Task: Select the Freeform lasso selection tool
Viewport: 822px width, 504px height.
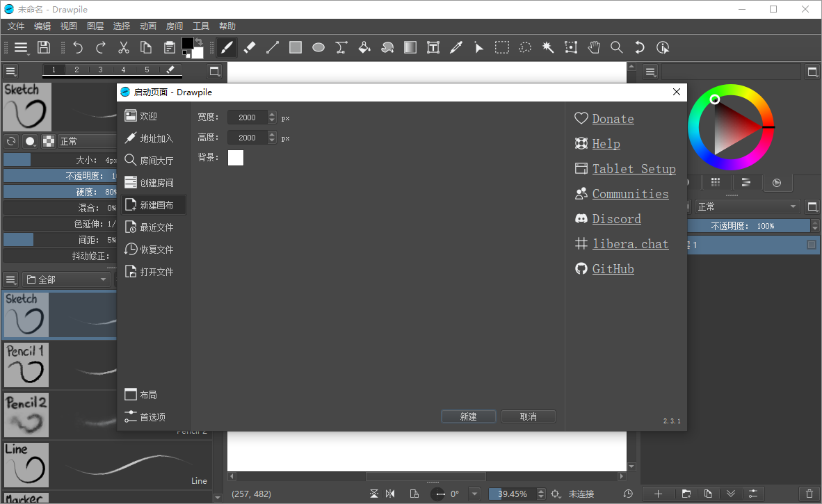Action: click(525, 48)
